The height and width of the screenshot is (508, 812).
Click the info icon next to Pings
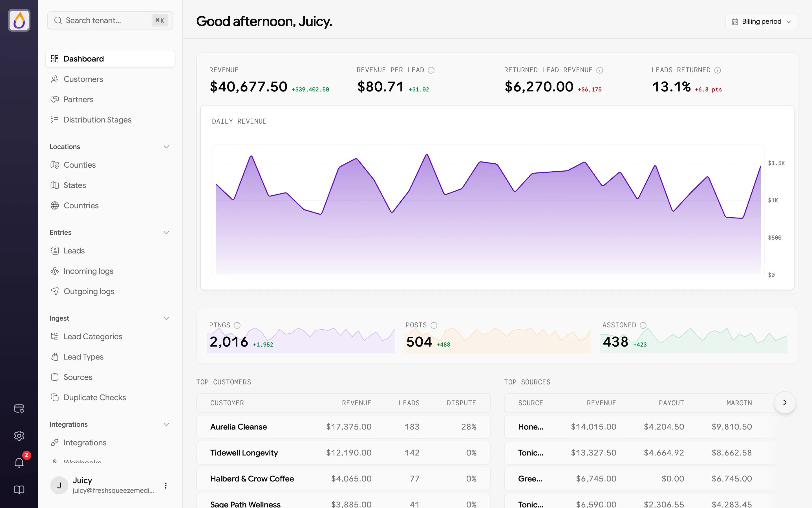pyautogui.click(x=237, y=325)
